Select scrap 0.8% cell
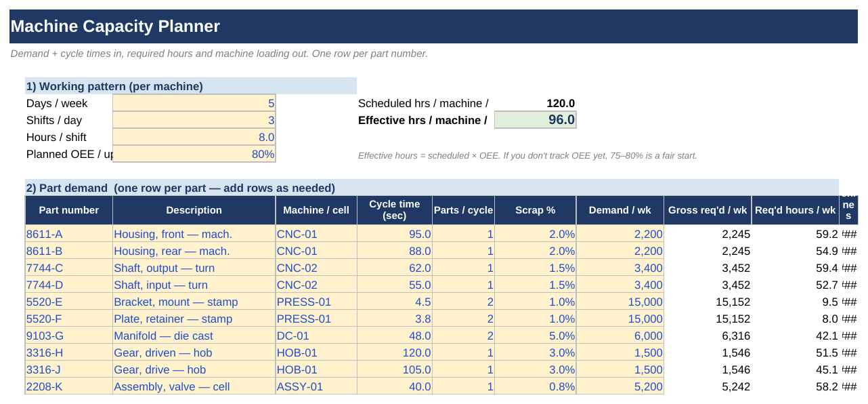Screen dimensions: 868x404 535,386
